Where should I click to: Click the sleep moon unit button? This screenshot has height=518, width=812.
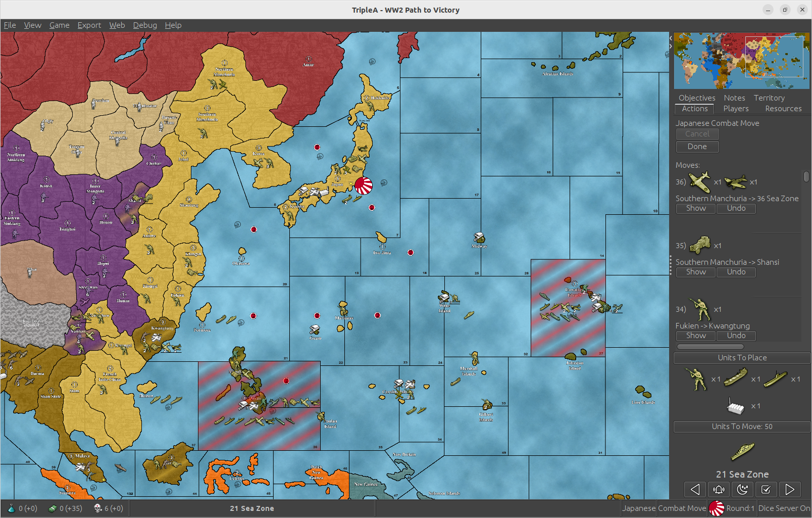(742, 489)
